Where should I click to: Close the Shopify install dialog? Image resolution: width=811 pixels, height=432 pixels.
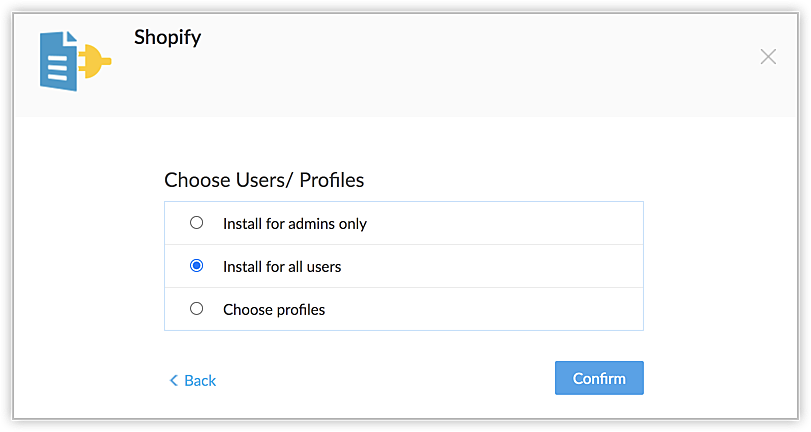(768, 57)
